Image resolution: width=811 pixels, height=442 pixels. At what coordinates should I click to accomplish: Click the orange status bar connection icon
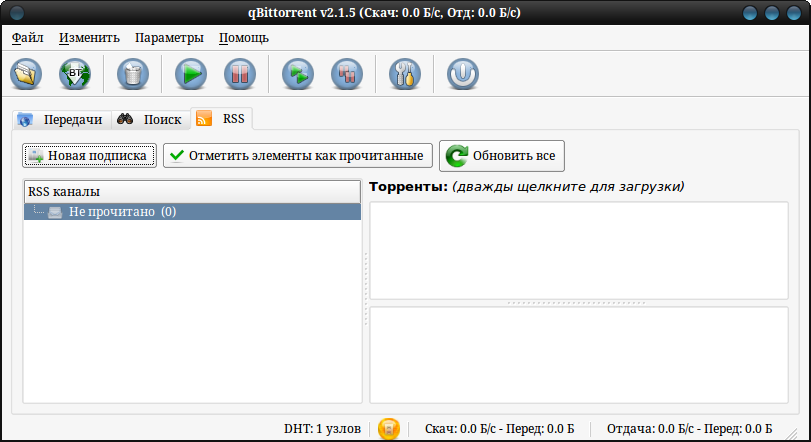(389, 429)
